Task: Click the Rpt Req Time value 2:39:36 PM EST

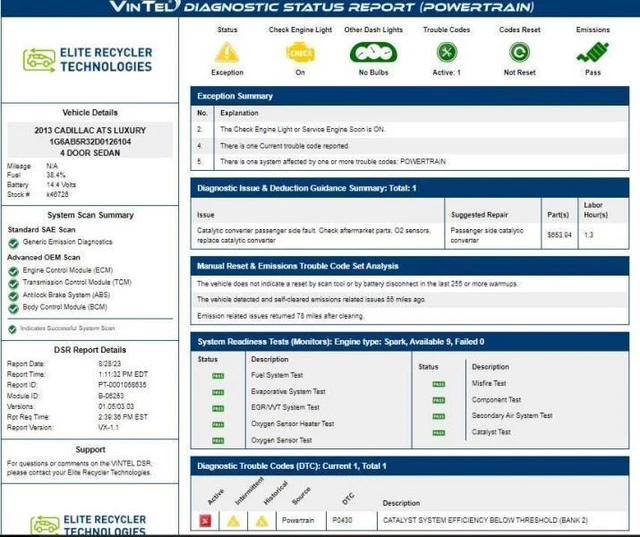Action: coord(123,417)
